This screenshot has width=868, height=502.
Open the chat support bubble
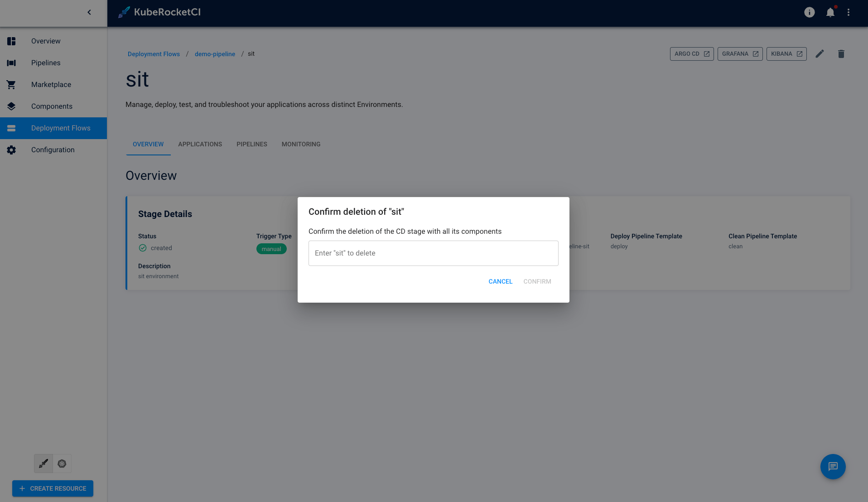point(833,466)
